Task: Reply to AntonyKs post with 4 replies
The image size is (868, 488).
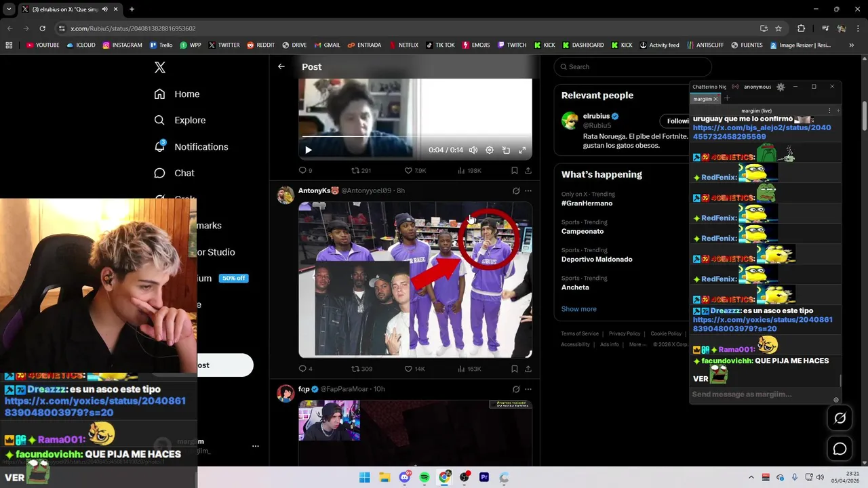Action: point(305,369)
